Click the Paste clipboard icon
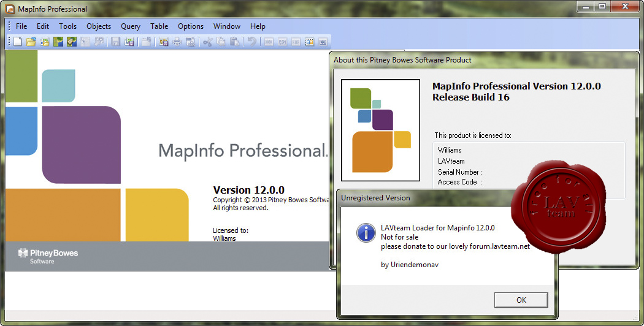Screen dimensions: 644x326 point(234,42)
